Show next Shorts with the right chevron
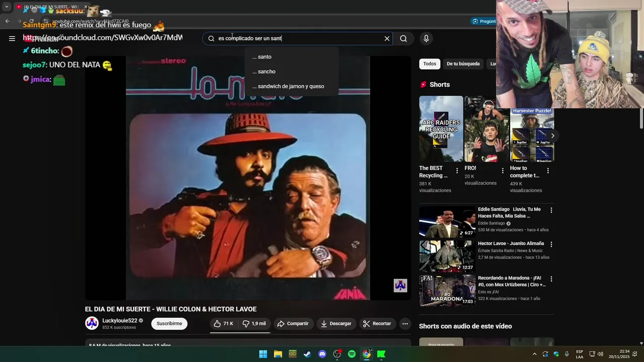Image resolution: width=644 pixels, height=362 pixels. coord(552,136)
